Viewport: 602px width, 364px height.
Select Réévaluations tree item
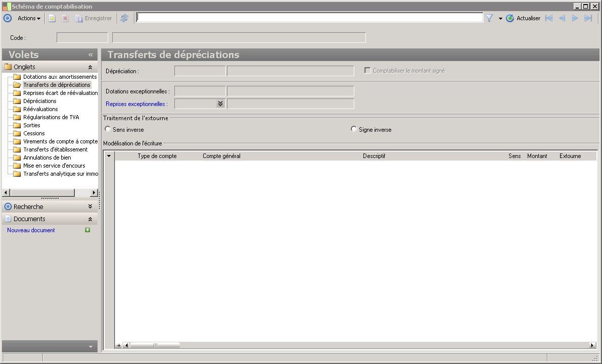point(40,109)
